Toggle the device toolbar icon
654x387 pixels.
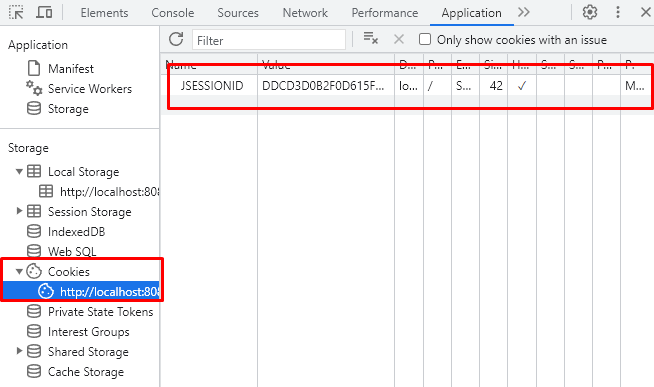click(x=44, y=13)
